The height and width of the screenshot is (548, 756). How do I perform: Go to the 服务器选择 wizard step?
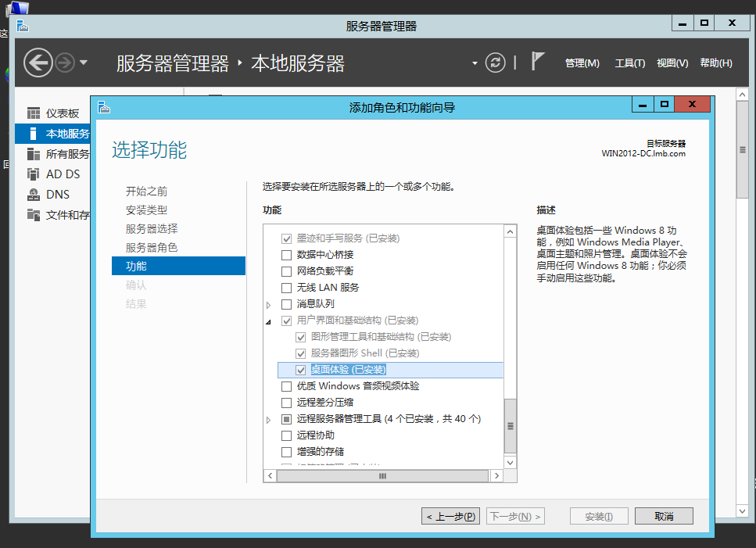pos(152,229)
